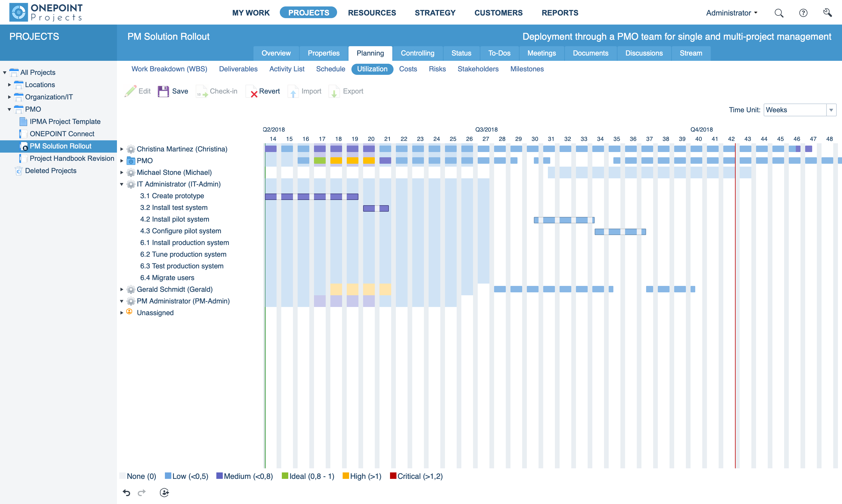
Task: Switch to the Documents tab
Action: point(590,53)
